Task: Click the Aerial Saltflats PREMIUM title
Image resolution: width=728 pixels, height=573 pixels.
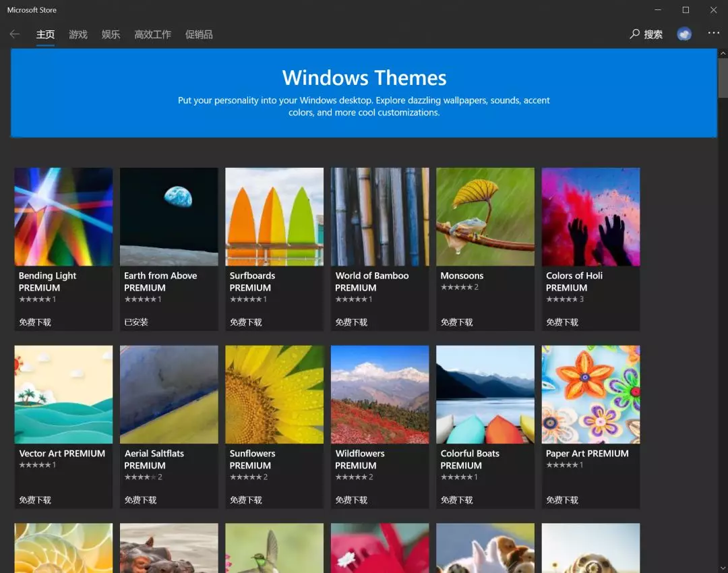Action: tap(154, 459)
